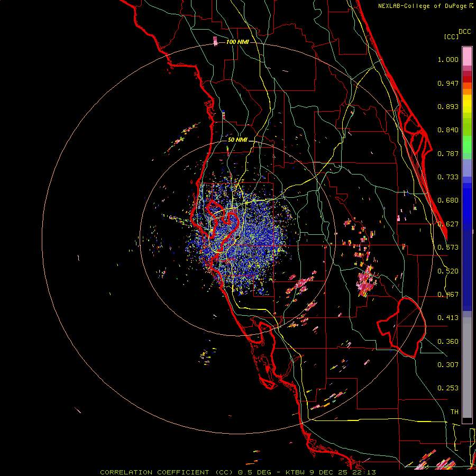Click the 100 NMI range ring label
This screenshot has width=476, height=476.
[237, 42]
